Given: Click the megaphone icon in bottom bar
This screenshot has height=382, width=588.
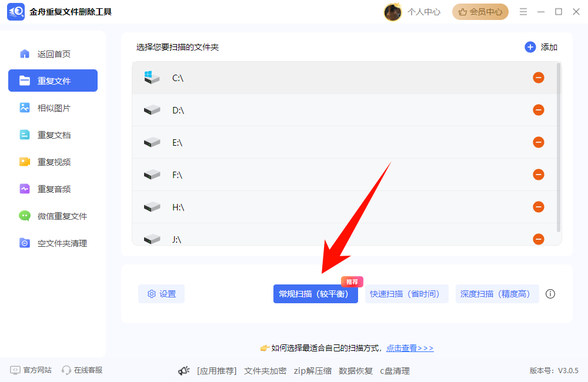Looking at the screenshot, I should pos(184,371).
